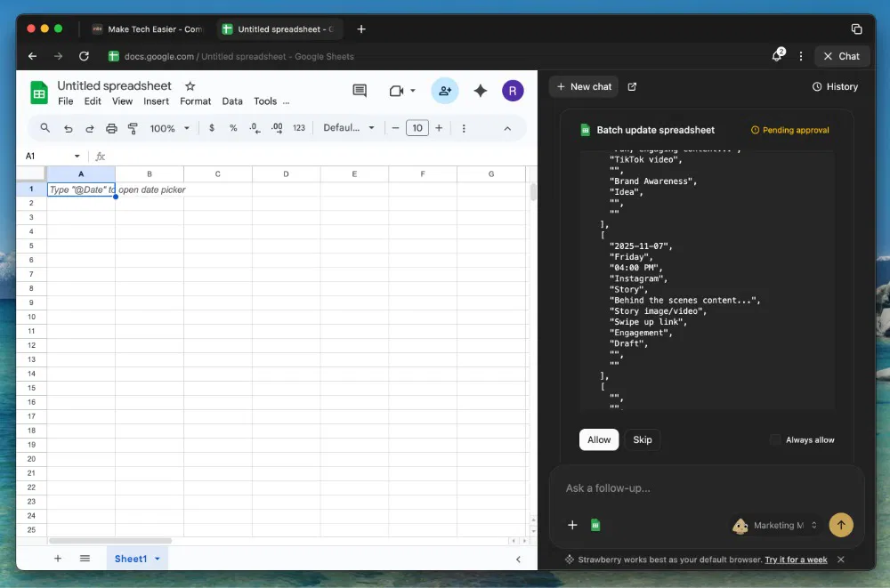Screen dimensions: 890x588
Task: Click the Undo arrow in toolbar
Action: click(x=69, y=128)
